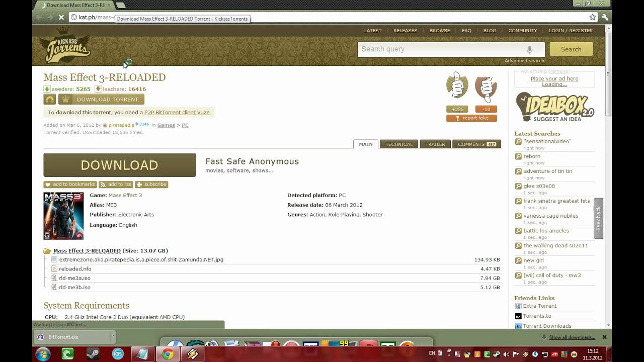Click add to bookmarks button

click(x=69, y=185)
